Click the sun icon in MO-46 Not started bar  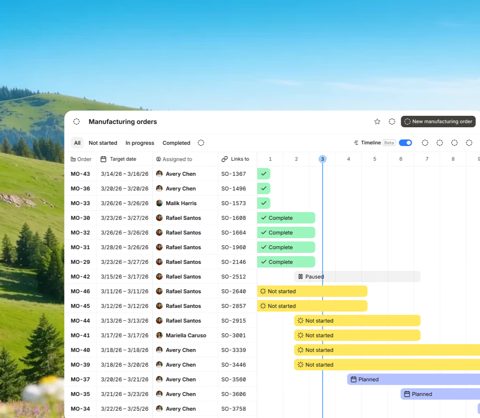point(263,291)
